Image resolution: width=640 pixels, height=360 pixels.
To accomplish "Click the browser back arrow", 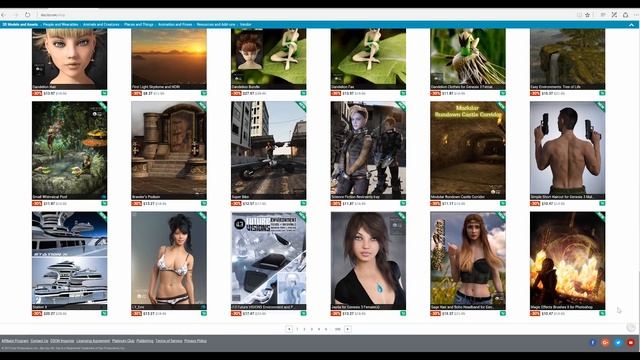I will pyautogui.click(x=4, y=15).
